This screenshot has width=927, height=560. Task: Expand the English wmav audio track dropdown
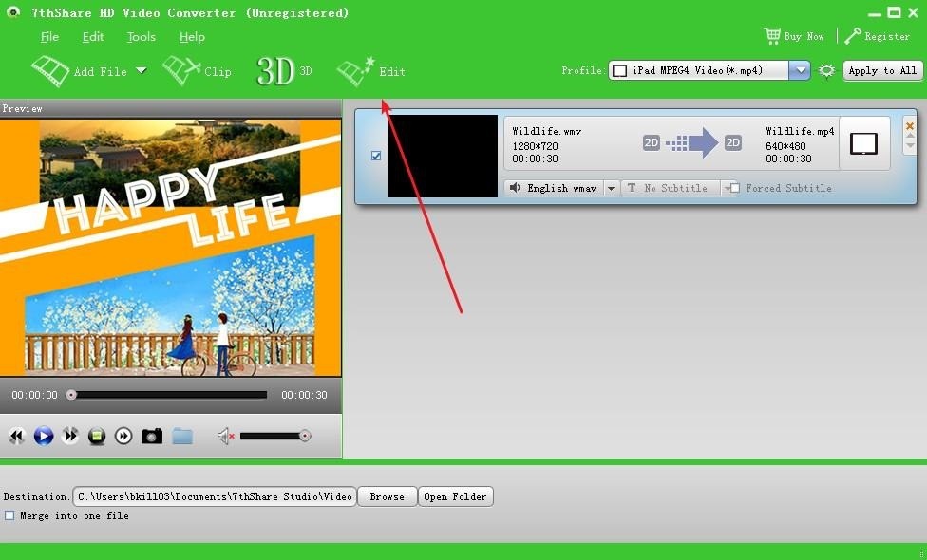[612, 188]
